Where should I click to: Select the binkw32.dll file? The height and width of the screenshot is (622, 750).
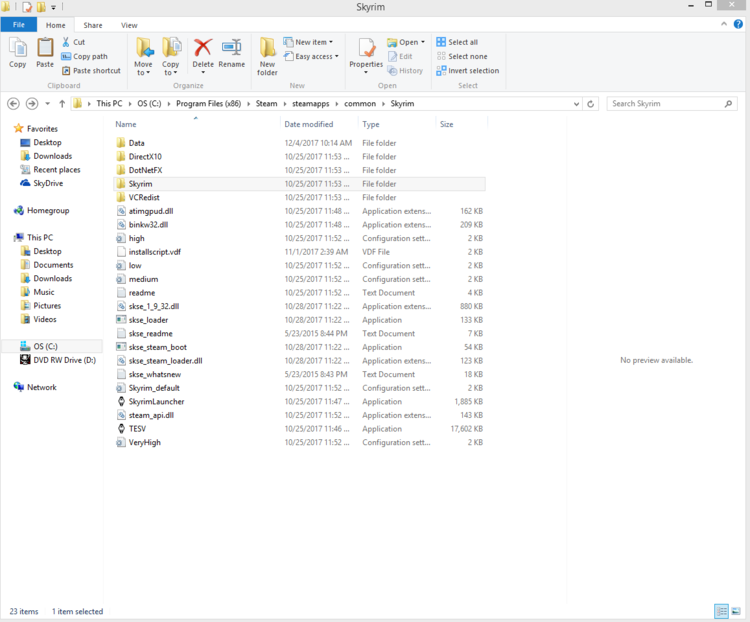299,225
